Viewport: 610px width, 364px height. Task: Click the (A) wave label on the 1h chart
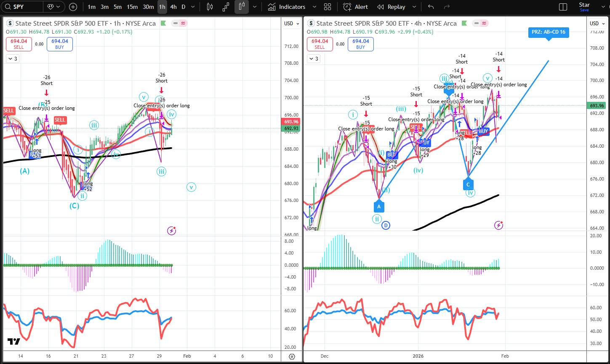25,171
